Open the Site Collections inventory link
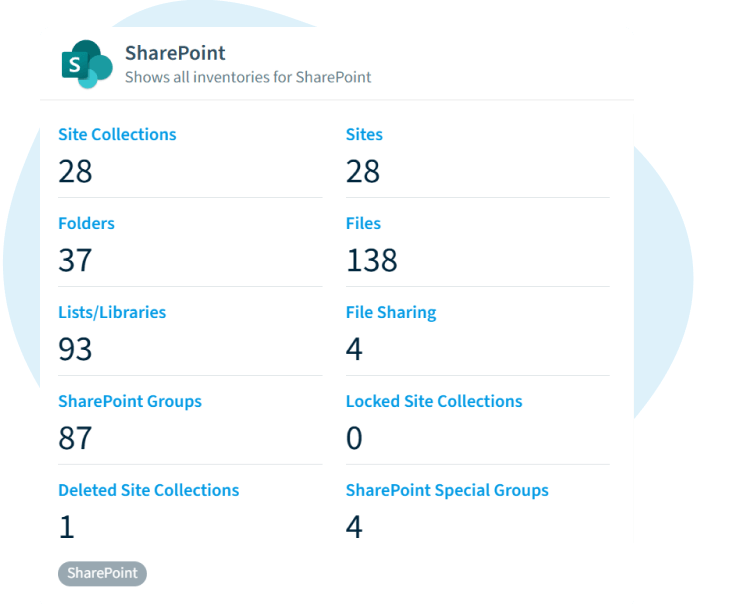 pyautogui.click(x=117, y=134)
